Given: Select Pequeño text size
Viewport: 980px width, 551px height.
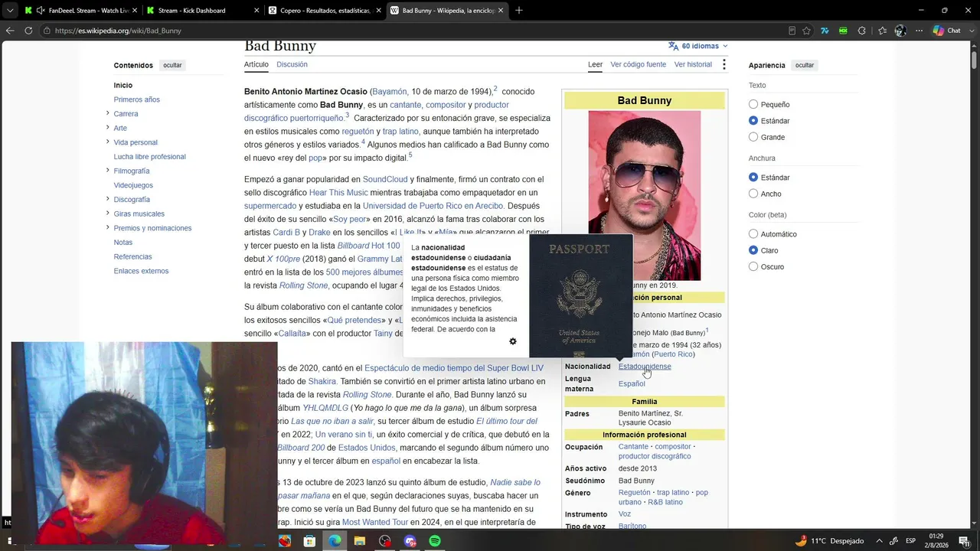Looking at the screenshot, I should click(x=753, y=104).
